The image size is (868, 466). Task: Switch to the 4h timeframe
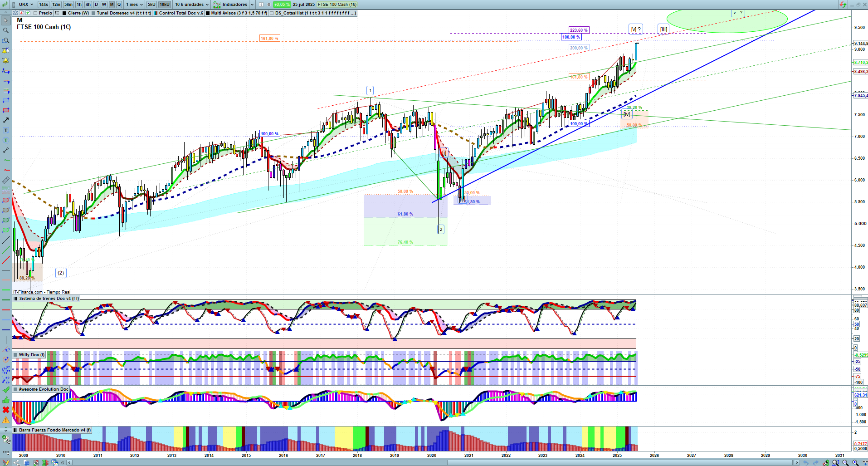click(88, 5)
